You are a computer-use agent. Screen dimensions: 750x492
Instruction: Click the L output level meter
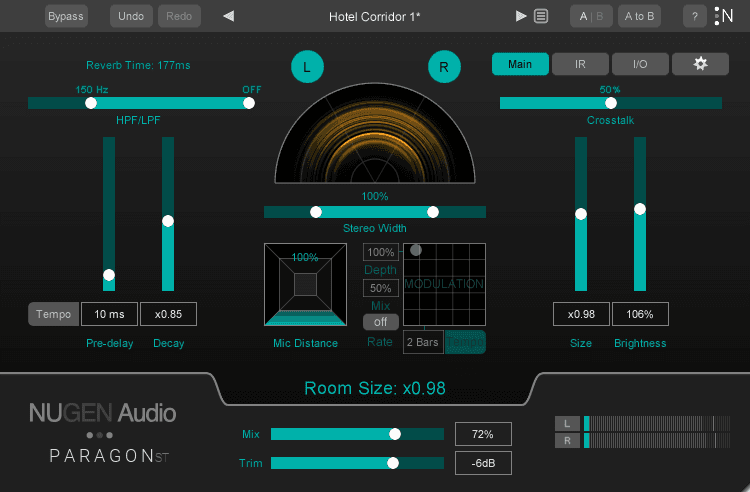pos(657,424)
